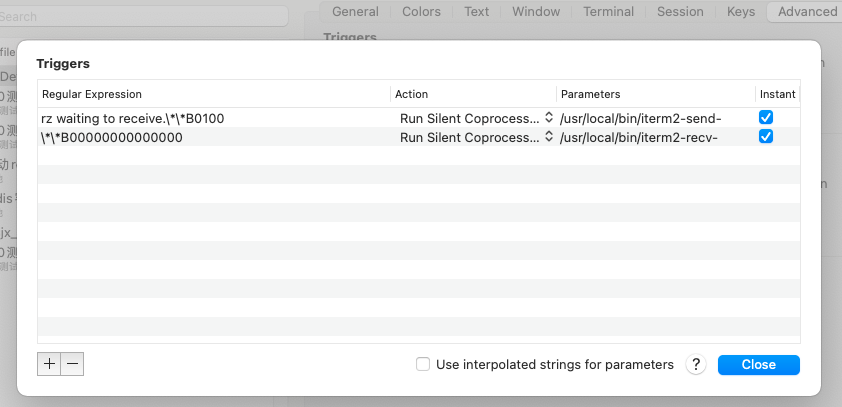Click the plus button to add trigger

coord(49,365)
